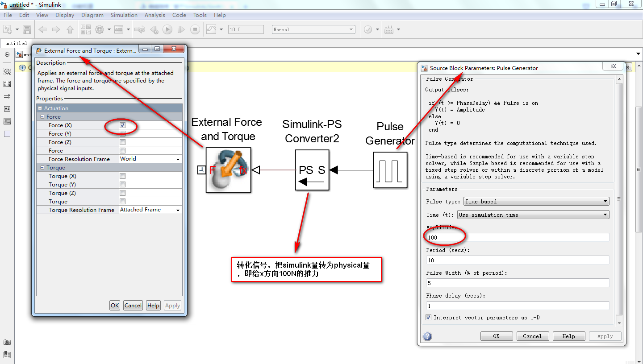The width and height of the screenshot is (643, 364).
Task: Select the Simulink-PS Converter2 block
Action: pos(312,170)
